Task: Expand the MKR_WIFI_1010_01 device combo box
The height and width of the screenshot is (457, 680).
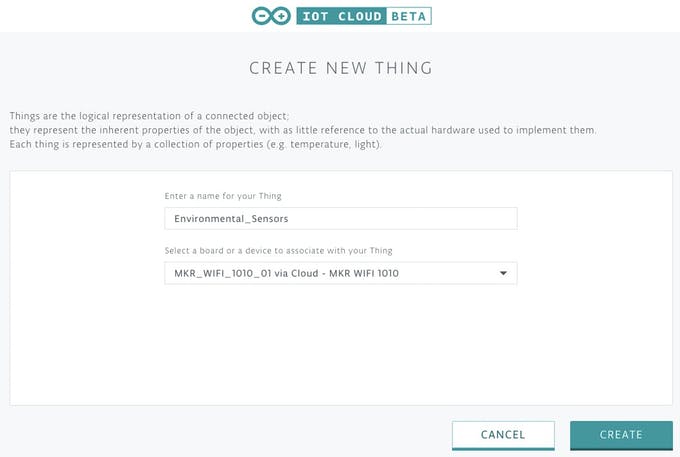Action: [x=341, y=273]
